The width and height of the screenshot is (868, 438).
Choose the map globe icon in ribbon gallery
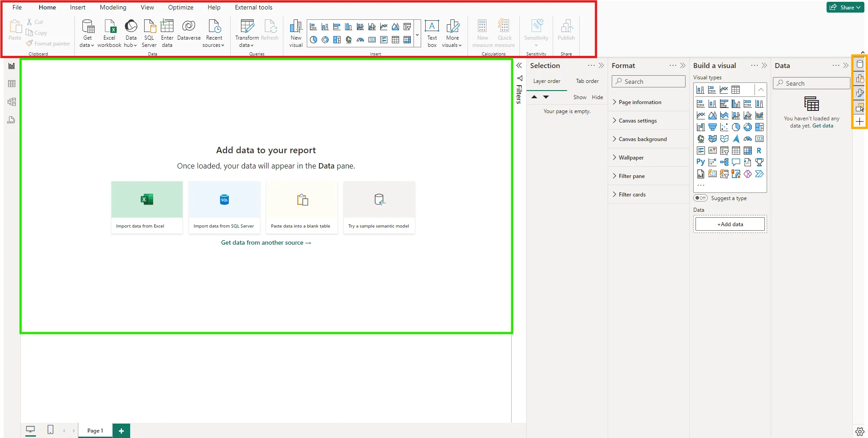(x=349, y=40)
